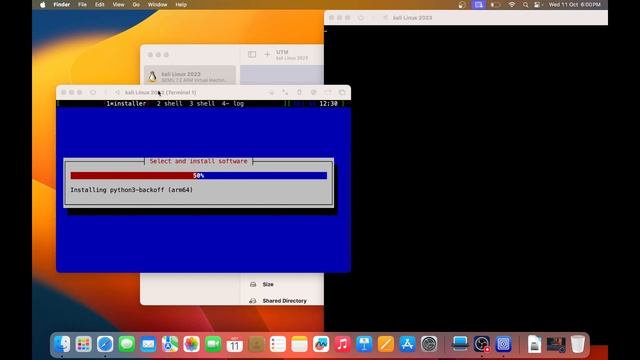Open the Help menu

tap(181, 5)
